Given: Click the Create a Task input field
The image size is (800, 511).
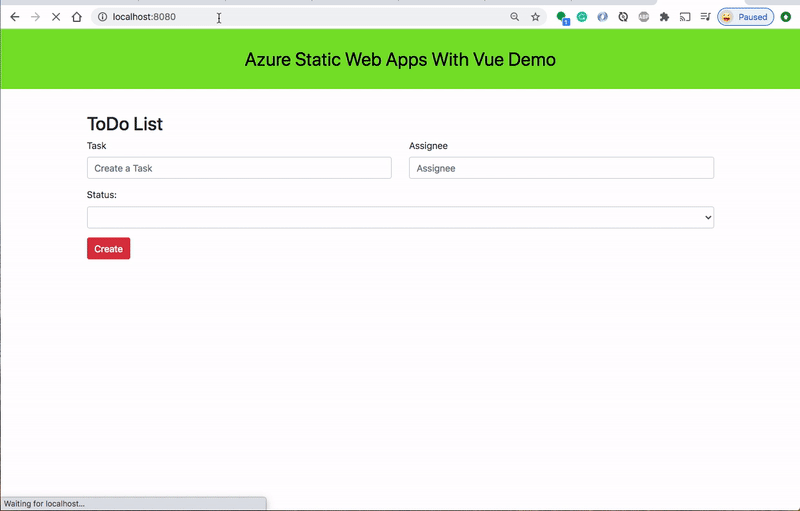Looking at the screenshot, I should tap(239, 168).
